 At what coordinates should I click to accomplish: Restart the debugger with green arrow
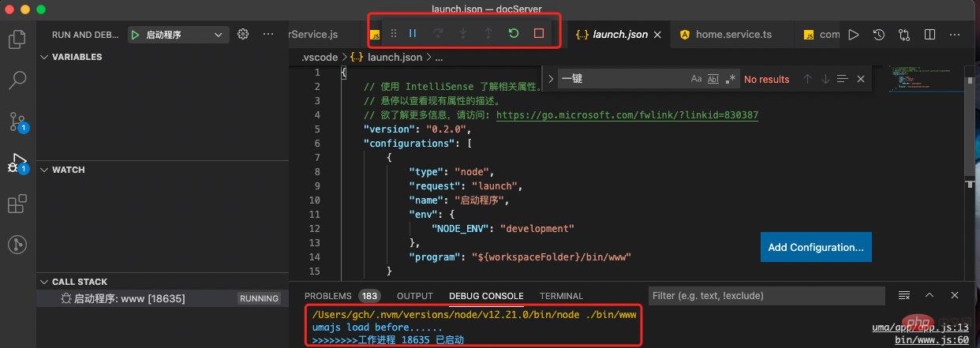coord(513,34)
